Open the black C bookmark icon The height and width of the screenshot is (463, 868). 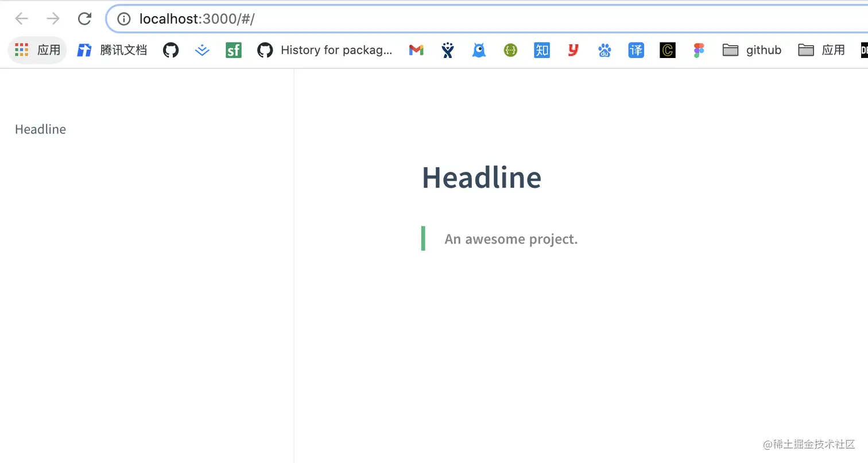pos(668,50)
